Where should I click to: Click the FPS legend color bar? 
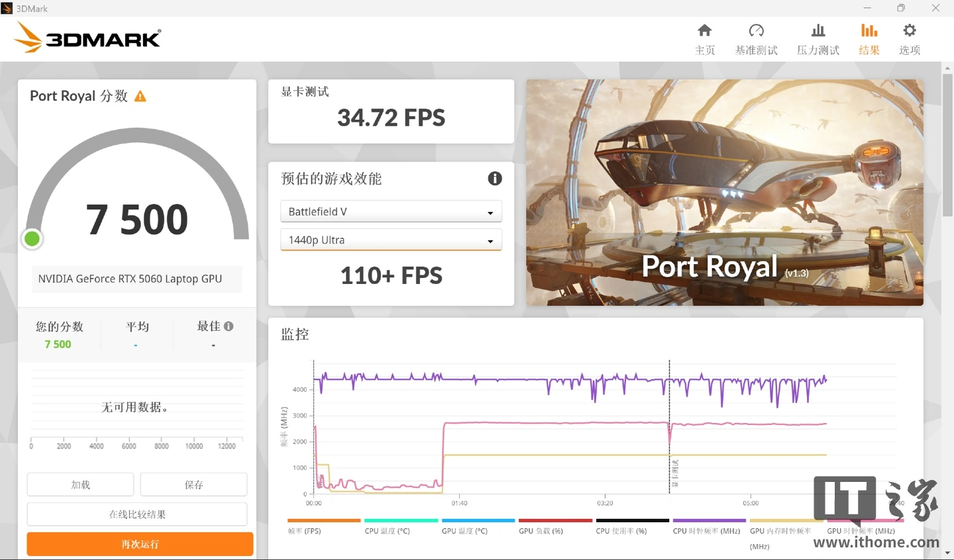(324, 521)
